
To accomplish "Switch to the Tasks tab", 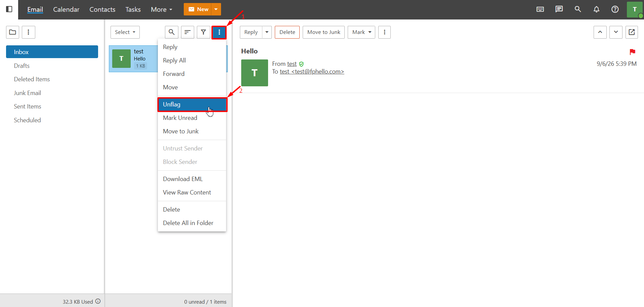I will [x=133, y=9].
